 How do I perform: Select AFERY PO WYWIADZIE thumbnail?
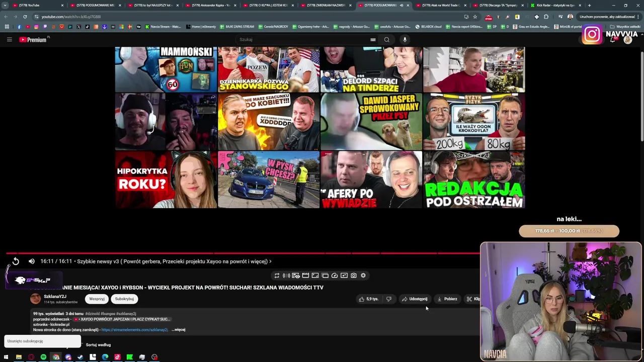click(371, 179)
